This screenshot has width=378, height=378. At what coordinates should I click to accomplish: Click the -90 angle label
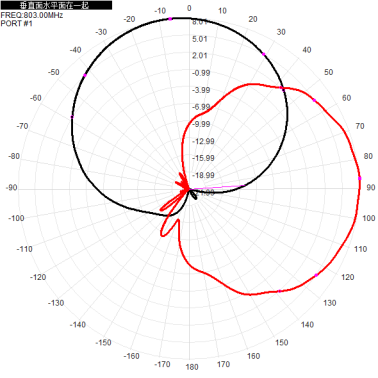tap(11, 188)
